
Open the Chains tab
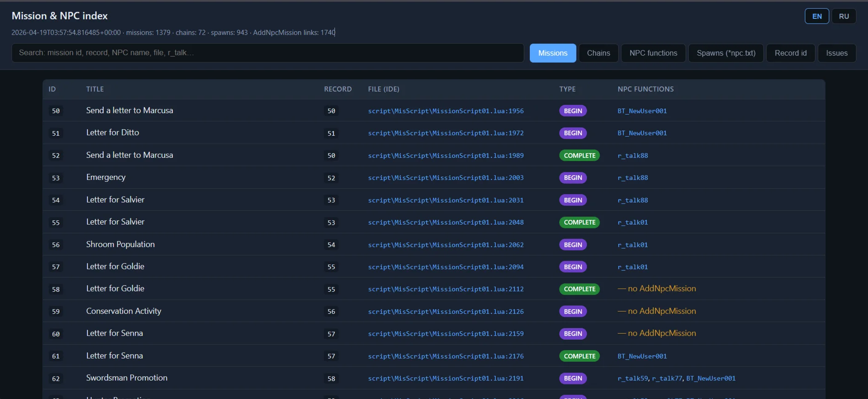click(x=598, y=53)
